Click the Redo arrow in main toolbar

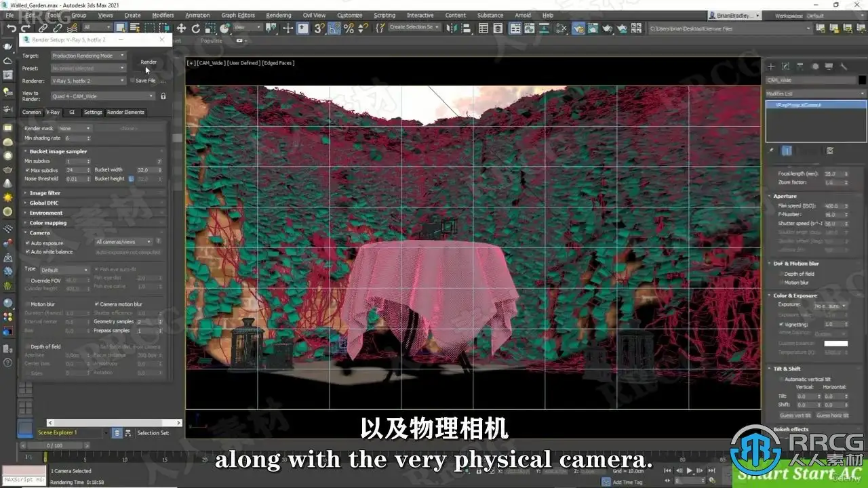[26, 28]
